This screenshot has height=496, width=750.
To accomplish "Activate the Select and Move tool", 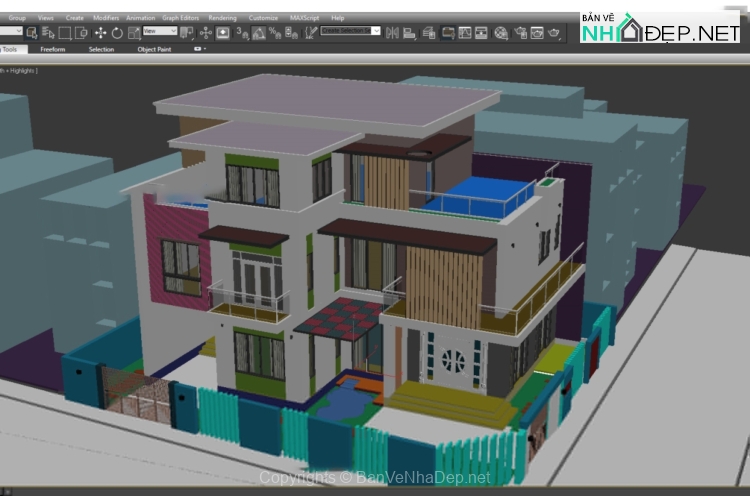I will (x=100, y=32).
